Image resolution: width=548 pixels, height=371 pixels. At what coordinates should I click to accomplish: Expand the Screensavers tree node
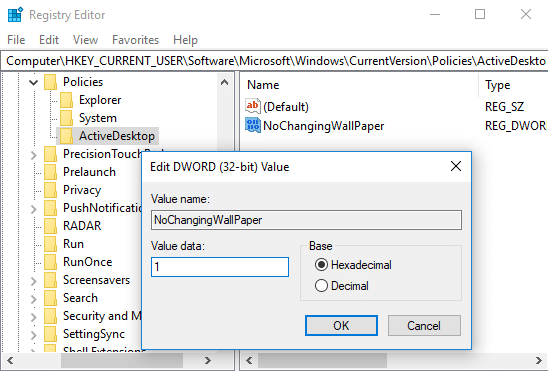34,281
